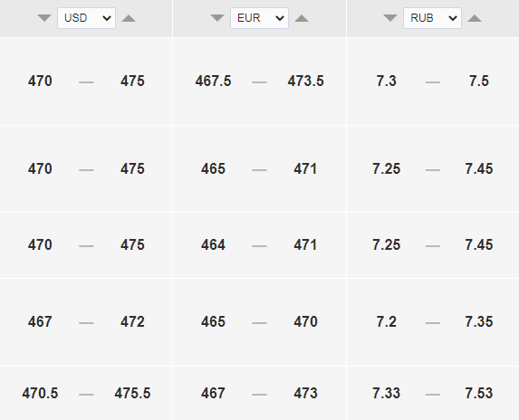This screenshot has width=519, height=420.
Task: Sort EUR column ascending with up arrow
Action: click(302, 18)
